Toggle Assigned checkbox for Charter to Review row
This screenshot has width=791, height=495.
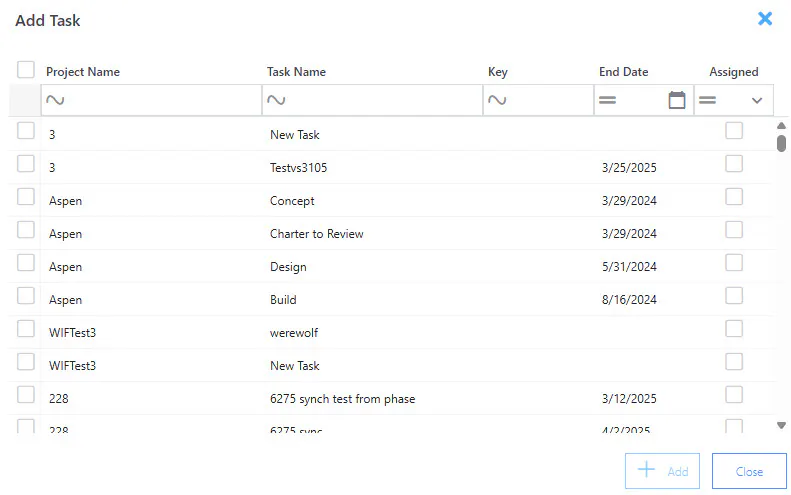[x=734, y=230]
